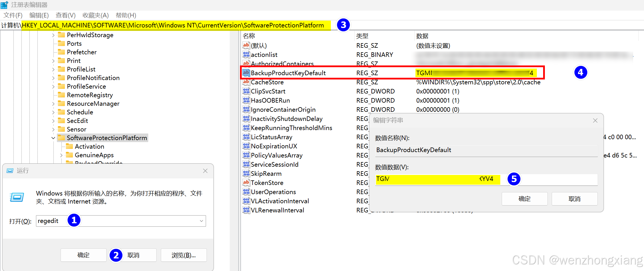Open the 文件(F) menu

click(x=13, y=15)
